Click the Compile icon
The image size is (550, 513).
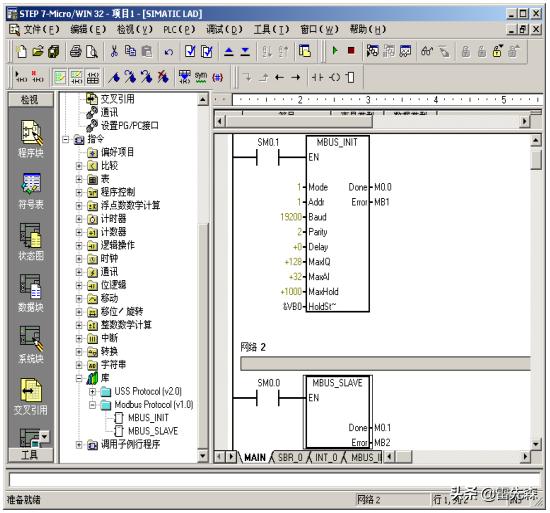pyautogui.click(x=190, y=52)
